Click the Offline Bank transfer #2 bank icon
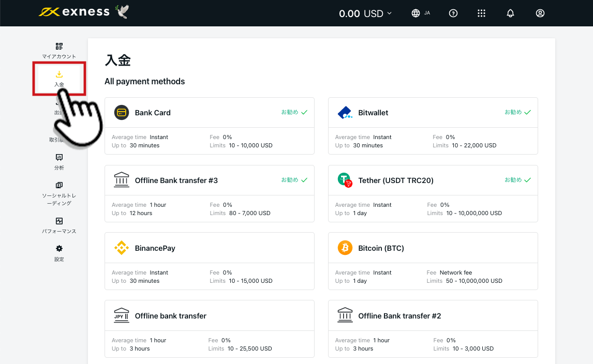 [x=345, y=315]
